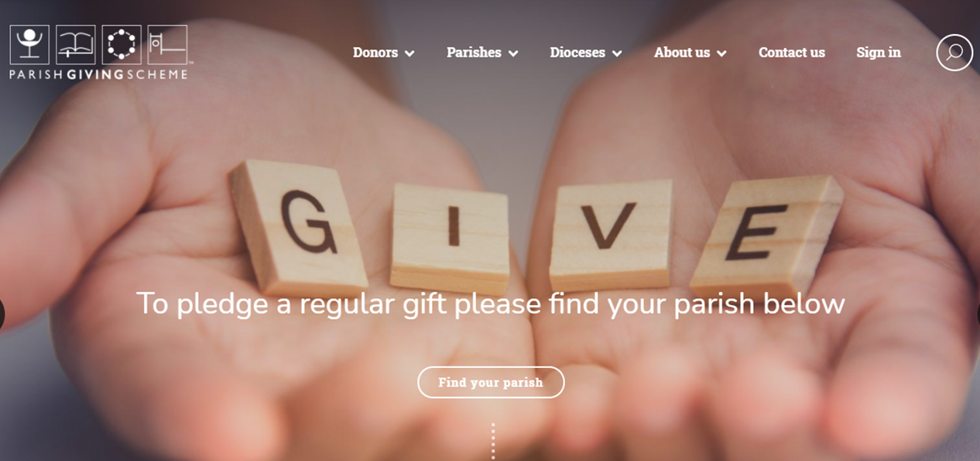The image size is (980, 461).
Task: Expand the Parishes chevron
Action: [x=513, y=53]
